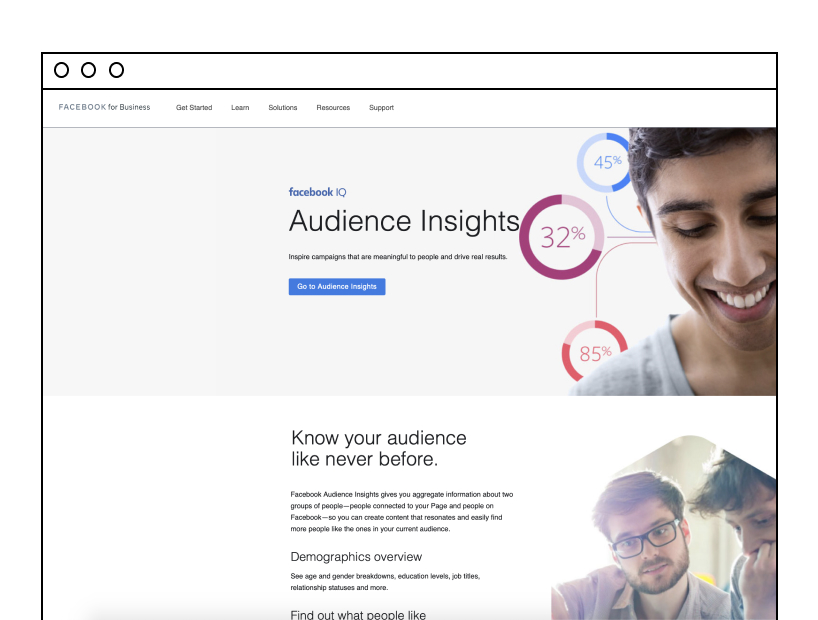The height and width of the screenshot is (620, 818).
Task: Click the "Find out what people like" heading
Action: coord(358,615)
